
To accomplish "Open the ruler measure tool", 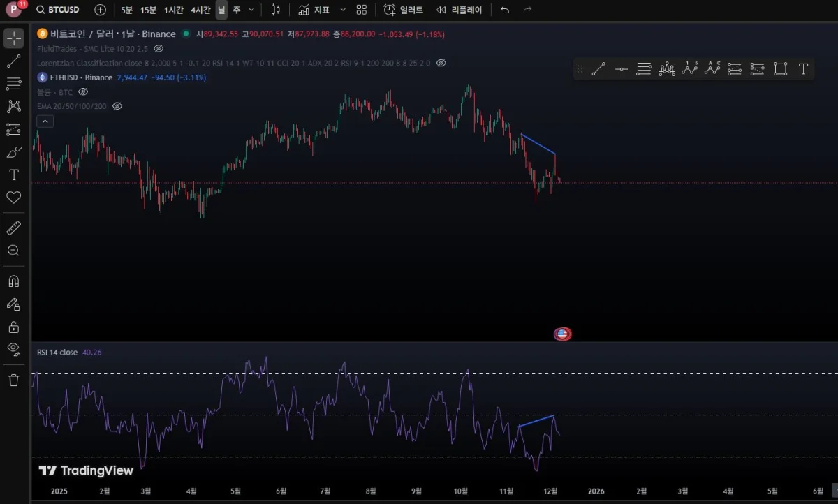I will click(13, 228).
